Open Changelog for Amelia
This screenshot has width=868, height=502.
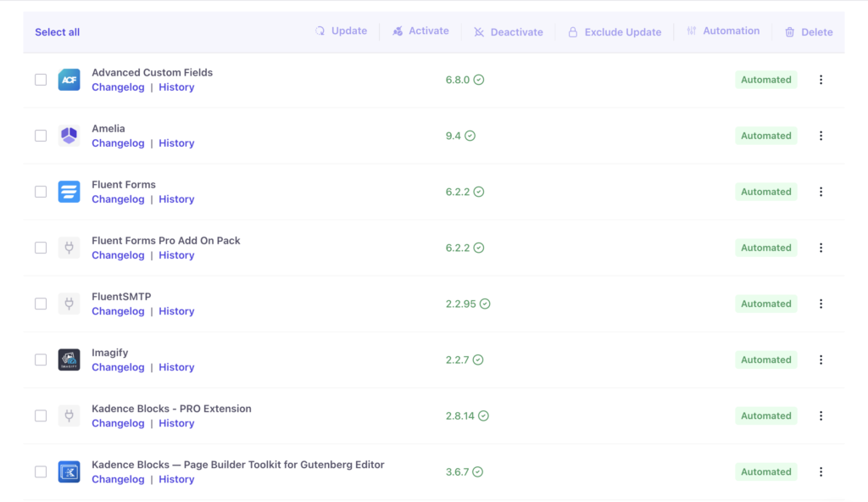click(x=118, y=143)
